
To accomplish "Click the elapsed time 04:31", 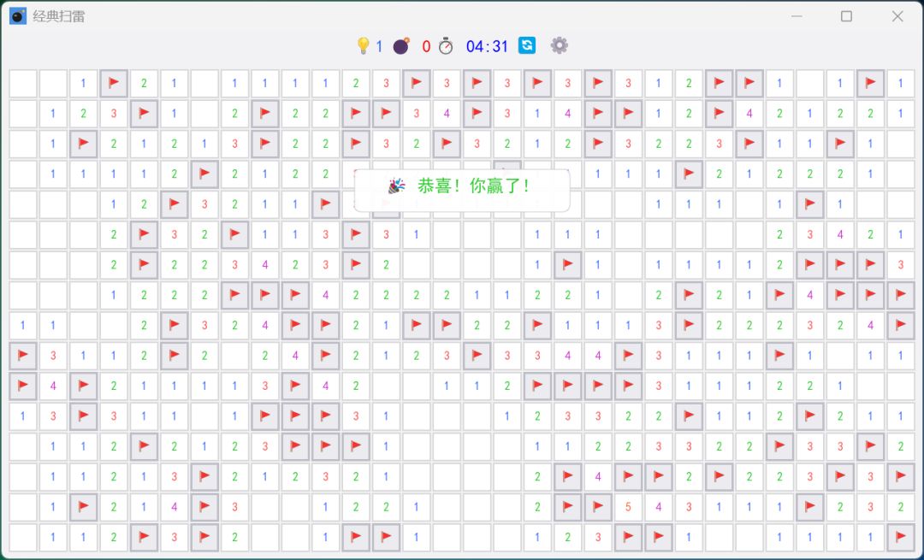I will tap(487, 46).
